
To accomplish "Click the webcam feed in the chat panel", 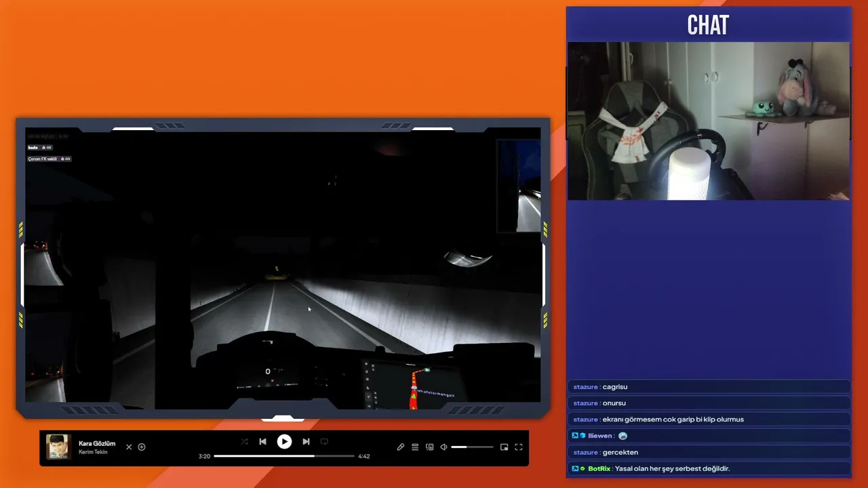I will [x=709, y=121].
